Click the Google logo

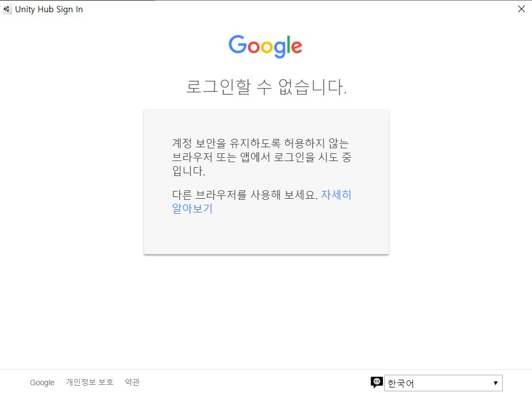[265, 46]
